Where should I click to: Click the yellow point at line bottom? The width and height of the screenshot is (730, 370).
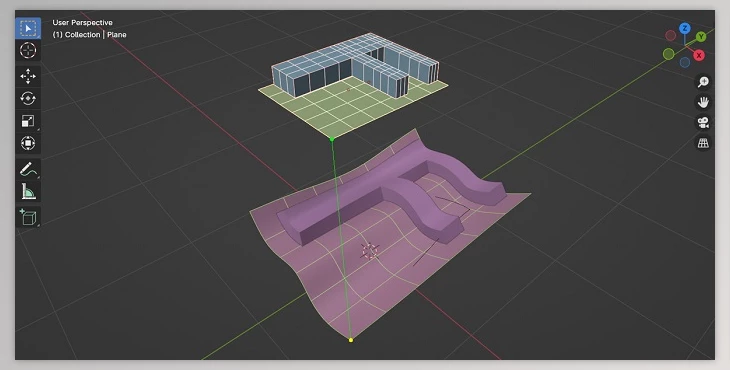351,340
